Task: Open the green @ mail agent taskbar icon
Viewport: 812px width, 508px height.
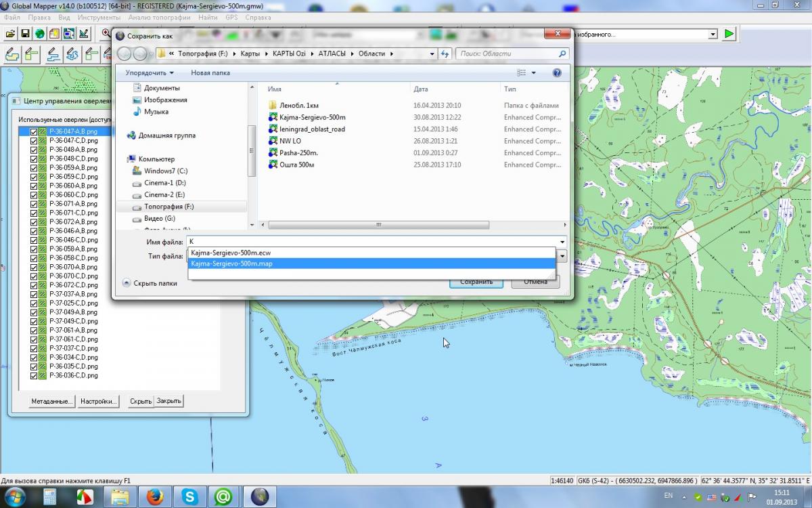Action: click(223, 496)
